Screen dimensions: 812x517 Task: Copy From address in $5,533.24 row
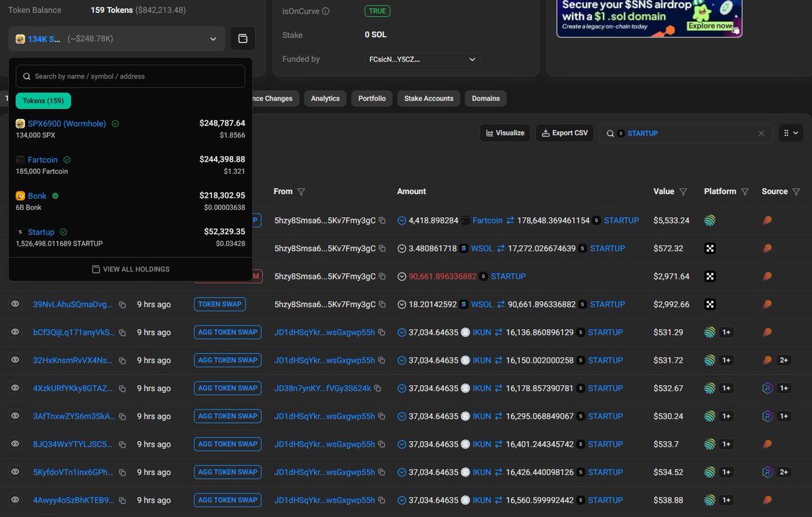click(382, 221)
